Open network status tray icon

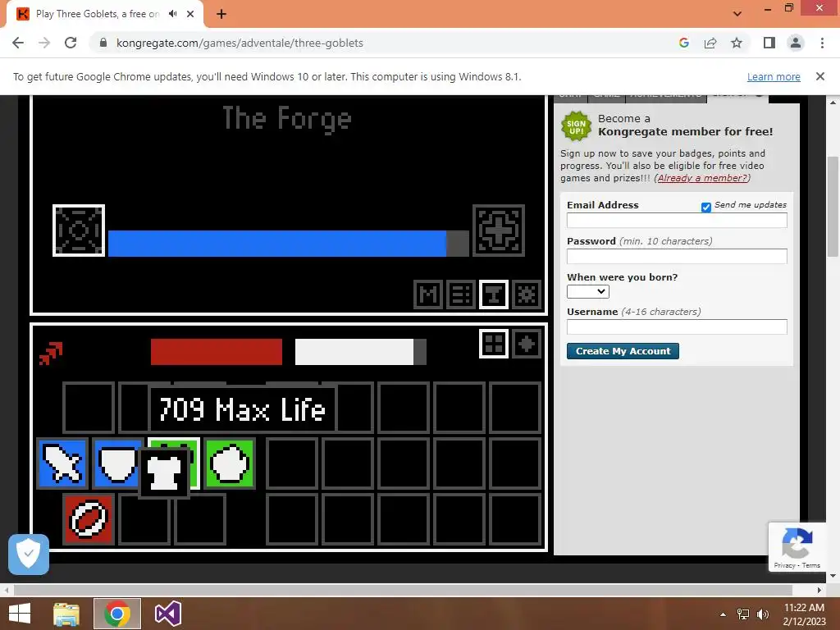743,614
